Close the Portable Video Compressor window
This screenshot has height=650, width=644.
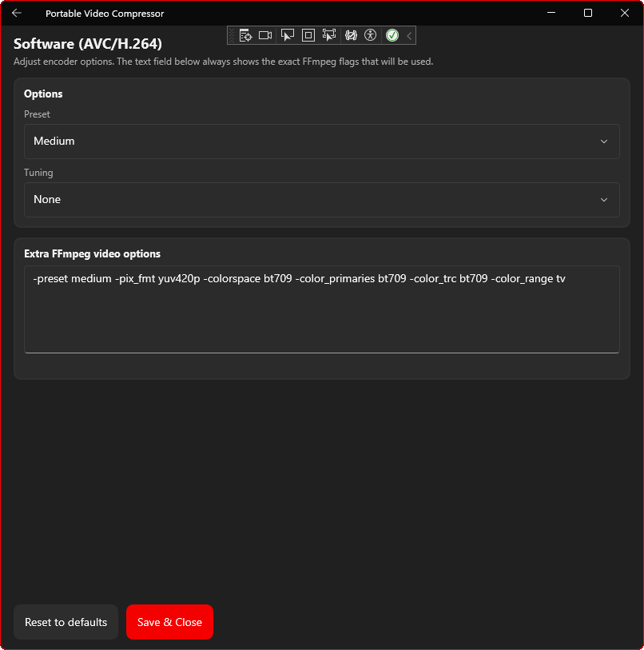tap(625, 13)
